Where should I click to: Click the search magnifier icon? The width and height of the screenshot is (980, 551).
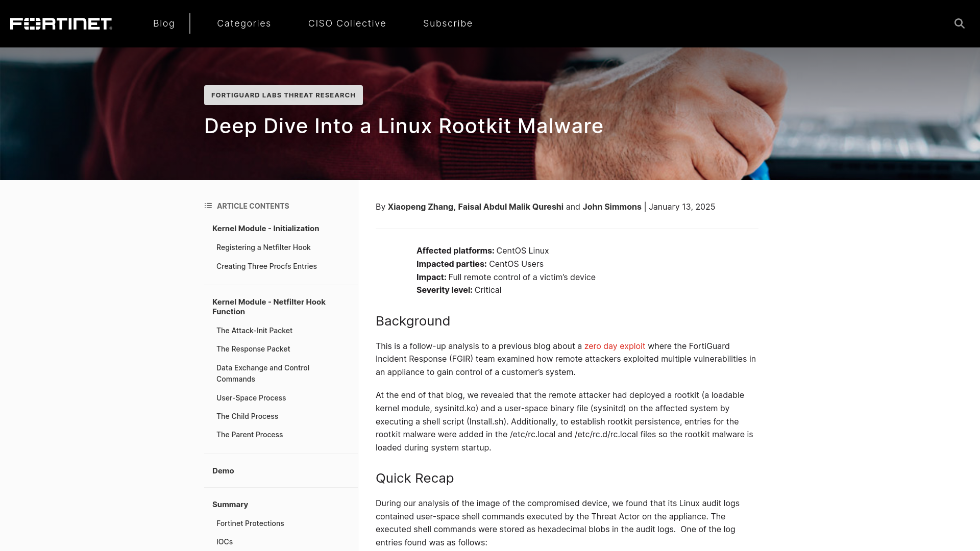tap(959, 23)
